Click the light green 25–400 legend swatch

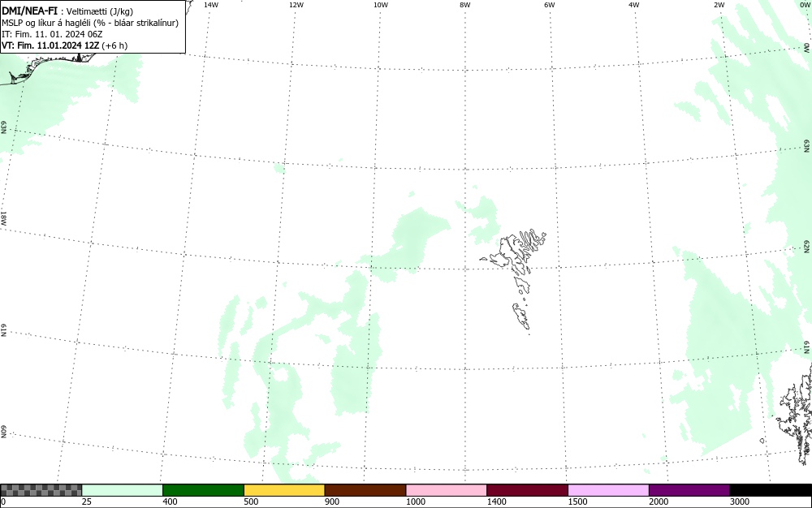tap(123, 490)
